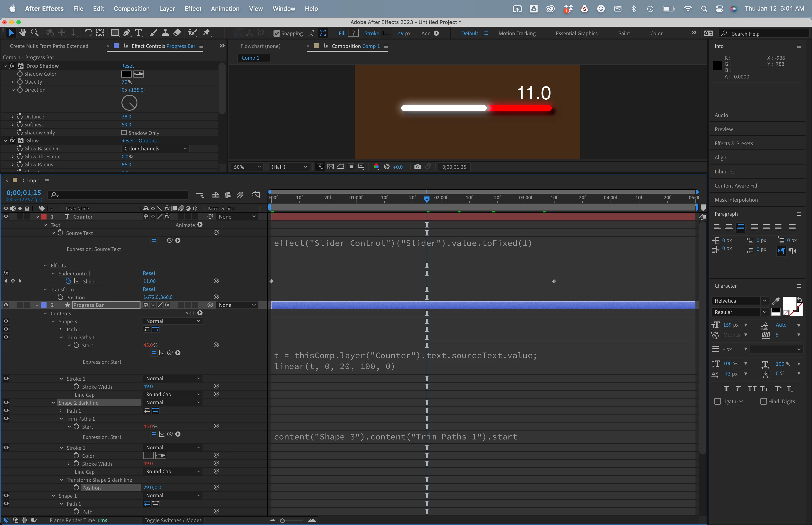
Task: Open the Shadow Color swatch
Action: [126, 74]
